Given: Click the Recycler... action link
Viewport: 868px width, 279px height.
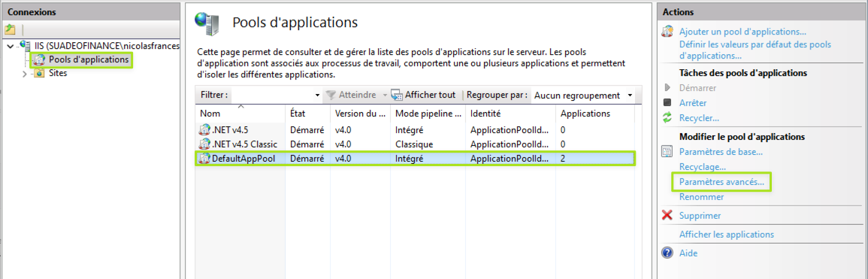Looking at the screenshot, I should click(x=699, y=118).
